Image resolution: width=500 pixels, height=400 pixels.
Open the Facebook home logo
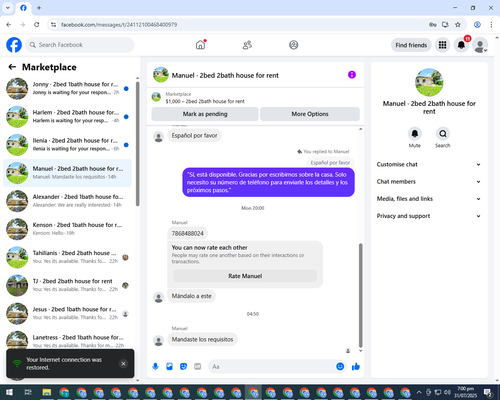point(14,45)
